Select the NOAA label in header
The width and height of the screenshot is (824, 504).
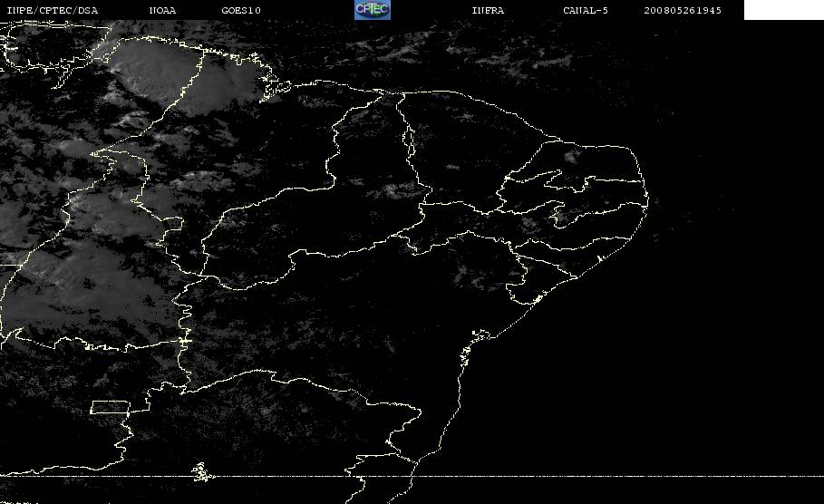tap(162, 11)
